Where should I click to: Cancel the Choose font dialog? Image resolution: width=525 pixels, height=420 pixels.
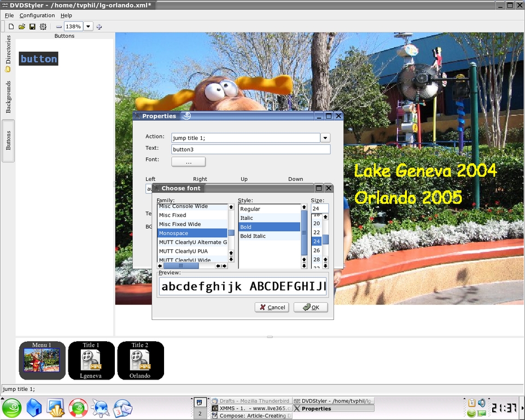[272, 307]
